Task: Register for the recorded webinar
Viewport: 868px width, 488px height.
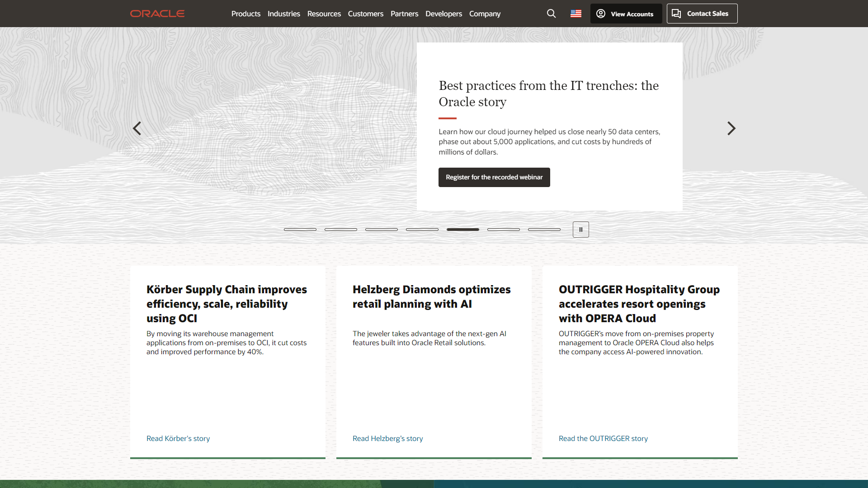Action: [494, 177]
